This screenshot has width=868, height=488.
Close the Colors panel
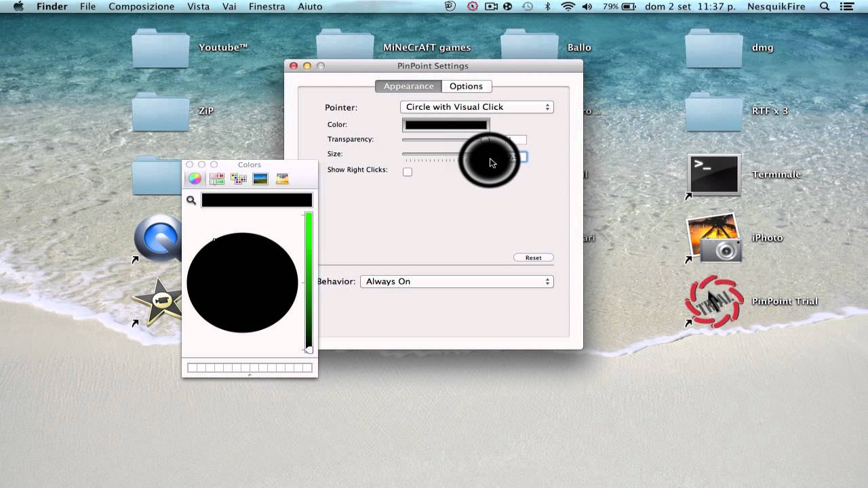pos(190,165)
